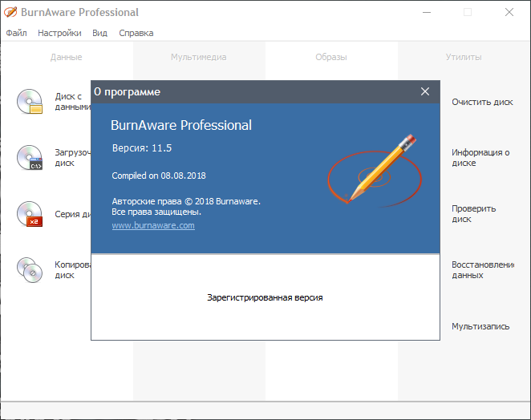Click Compiled on 08.08.2018 text
The height and width of the screenshot is (420, 531).
159,176
